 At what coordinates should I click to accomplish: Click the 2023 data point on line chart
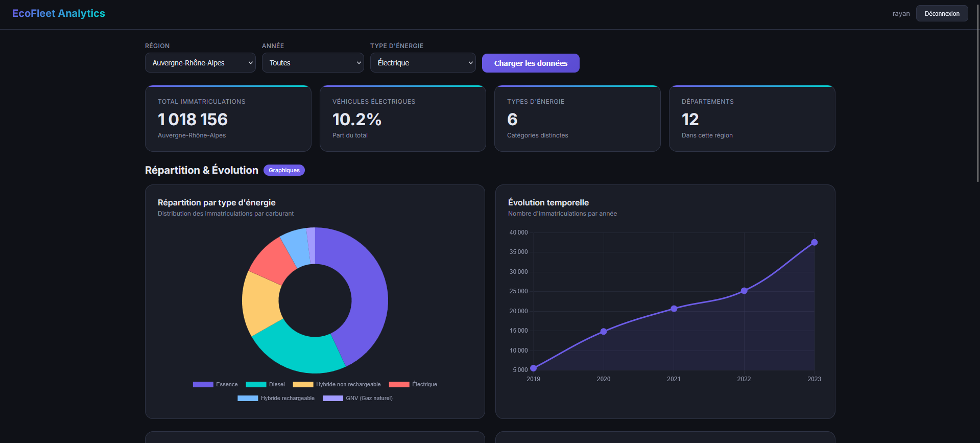point(814,242)
